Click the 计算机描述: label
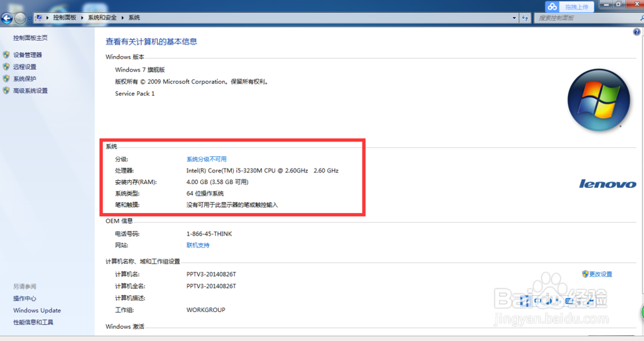Viewport: 644px width, 341px height. click(130, 298)
